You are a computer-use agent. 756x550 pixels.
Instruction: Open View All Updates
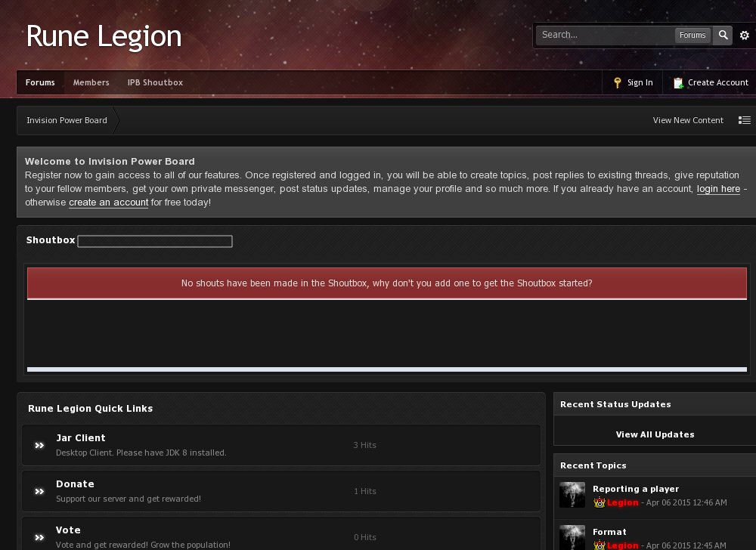click(x=655, y=435)
